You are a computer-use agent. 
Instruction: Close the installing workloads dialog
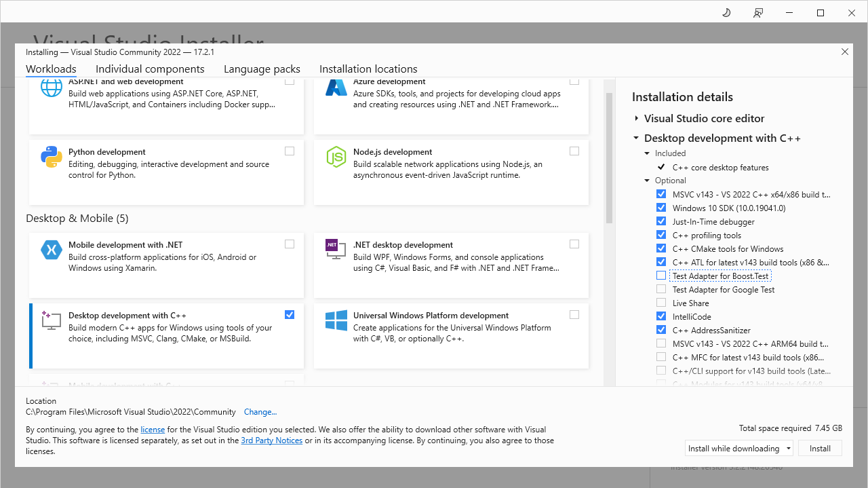pyautogui.click(x=845, y=52)
